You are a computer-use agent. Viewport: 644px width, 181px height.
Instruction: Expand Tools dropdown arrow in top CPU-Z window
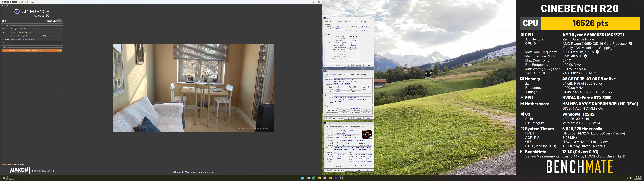(x=352, y=65)
